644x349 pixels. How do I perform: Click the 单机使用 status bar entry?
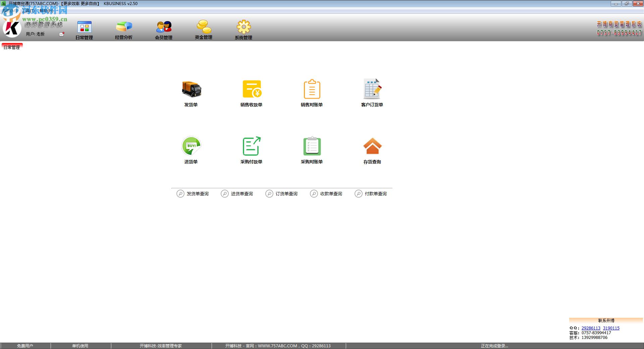80,346
